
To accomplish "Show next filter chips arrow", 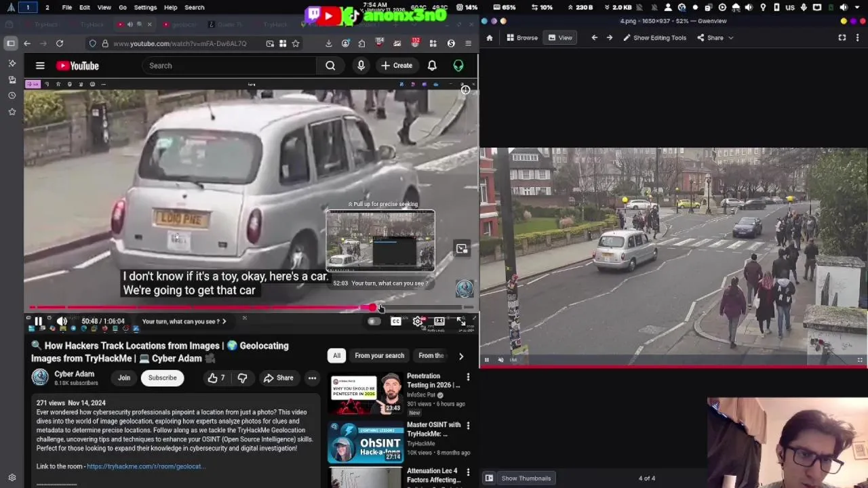I will coord(461,356).
